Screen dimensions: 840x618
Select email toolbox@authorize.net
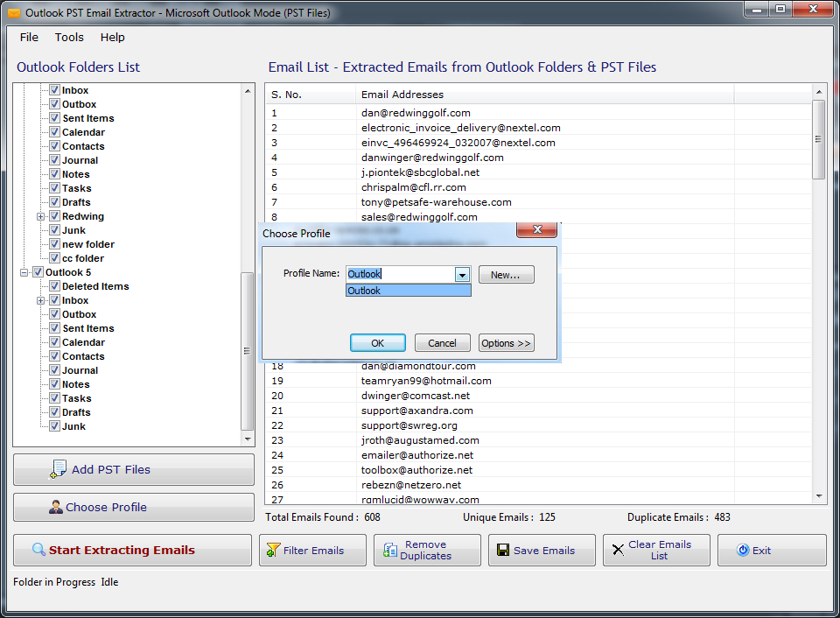point(416,469)
